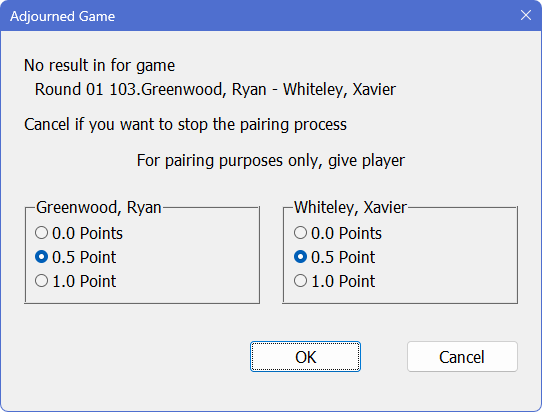Click the 'Cancel if you want to stop' notice
The height and width of the screenshot is (412, 542).
click(x=185, y=124)
